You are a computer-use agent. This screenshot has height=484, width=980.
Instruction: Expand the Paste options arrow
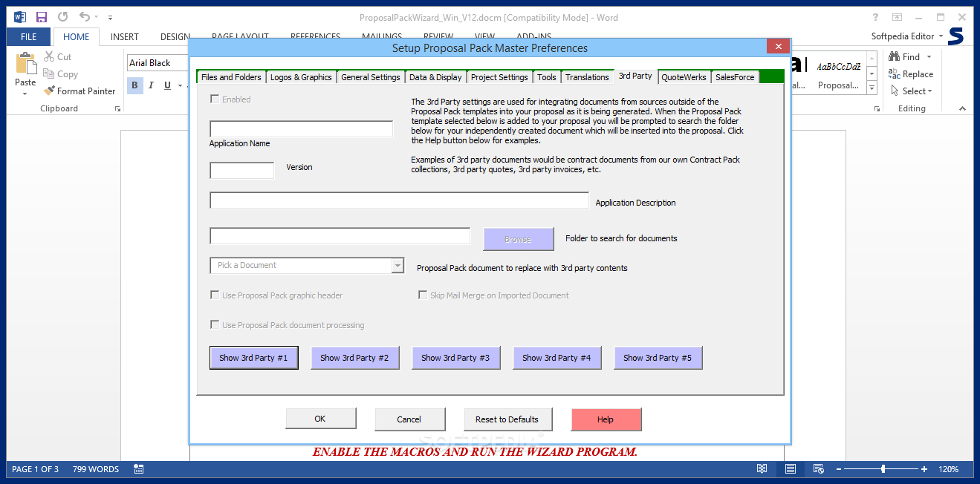25,94
